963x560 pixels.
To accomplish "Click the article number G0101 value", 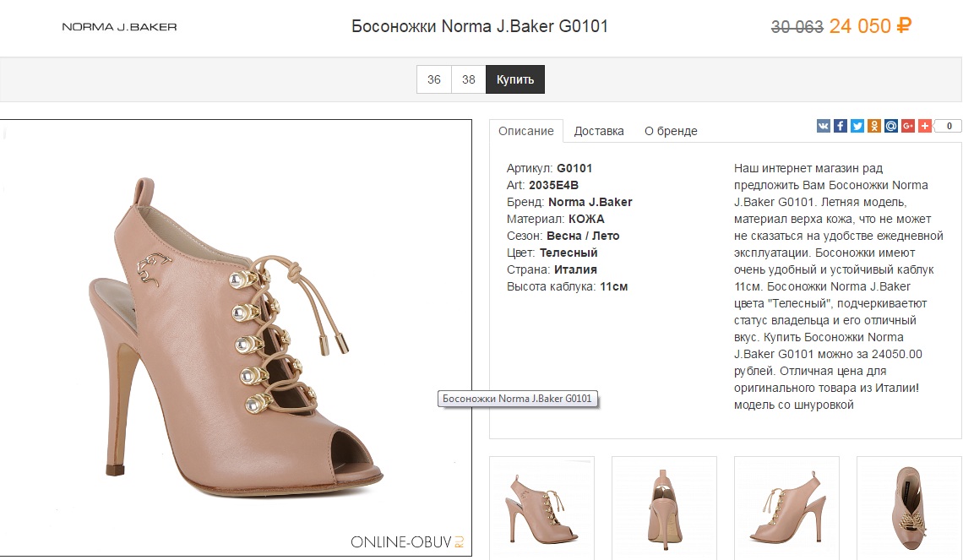I will tap(574, 168).
